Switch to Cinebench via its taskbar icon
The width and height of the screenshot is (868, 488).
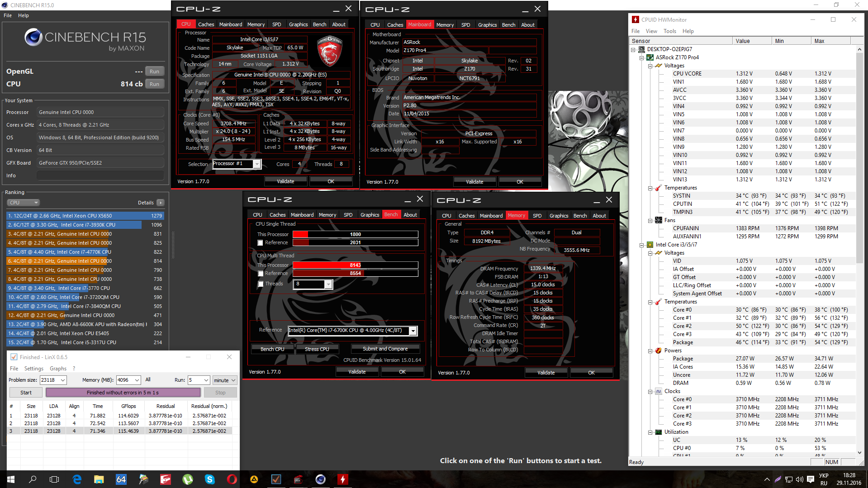pos(320,479)
